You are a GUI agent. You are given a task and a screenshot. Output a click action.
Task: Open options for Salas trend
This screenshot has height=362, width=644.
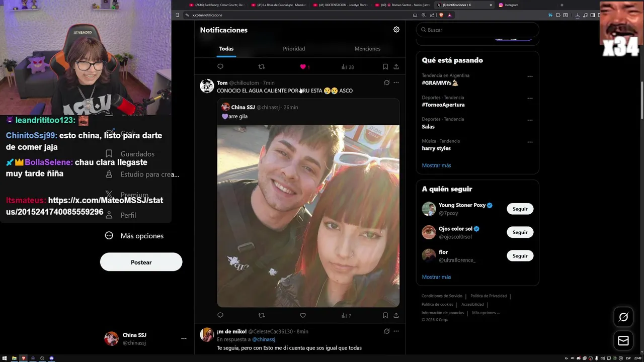point(530,120)
